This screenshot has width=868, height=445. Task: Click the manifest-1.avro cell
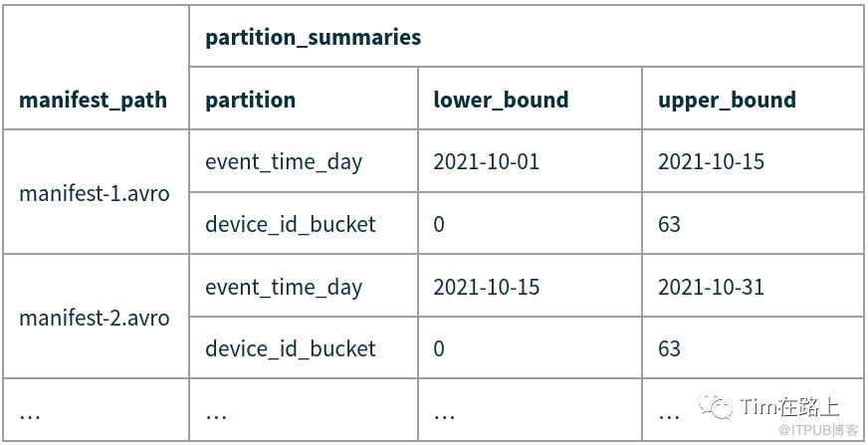(x=94, y=193)
